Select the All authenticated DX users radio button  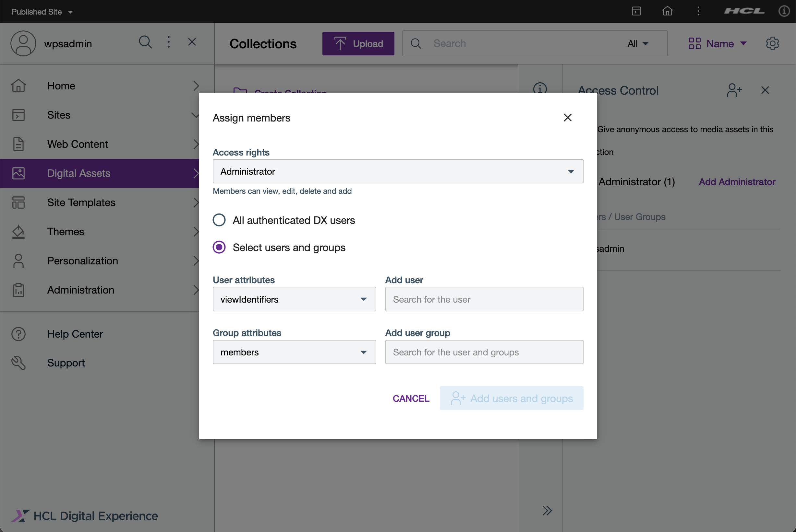[x=219, y=220]
